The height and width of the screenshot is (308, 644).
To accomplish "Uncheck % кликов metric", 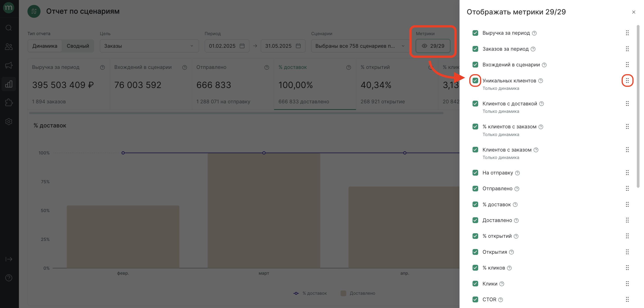I will (475, 268).
